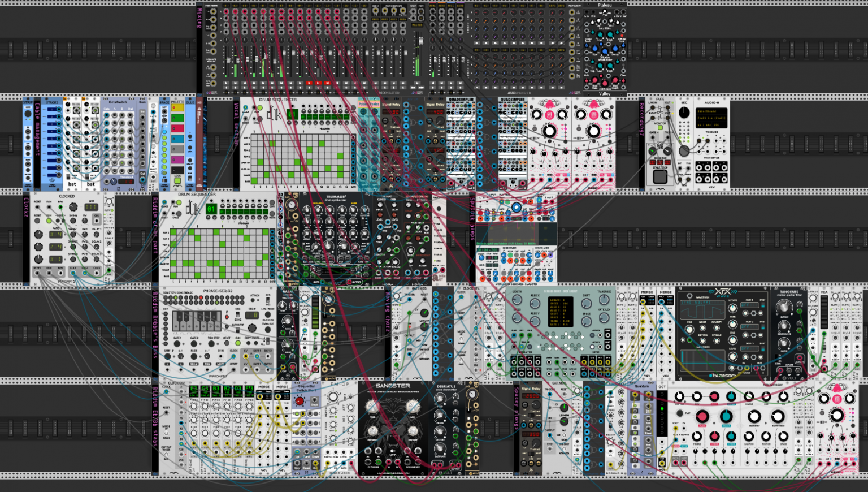Open the MOD 1 selector on XFX Wave
The height and width of the screenshot is (492, 868).
[749, 305]
